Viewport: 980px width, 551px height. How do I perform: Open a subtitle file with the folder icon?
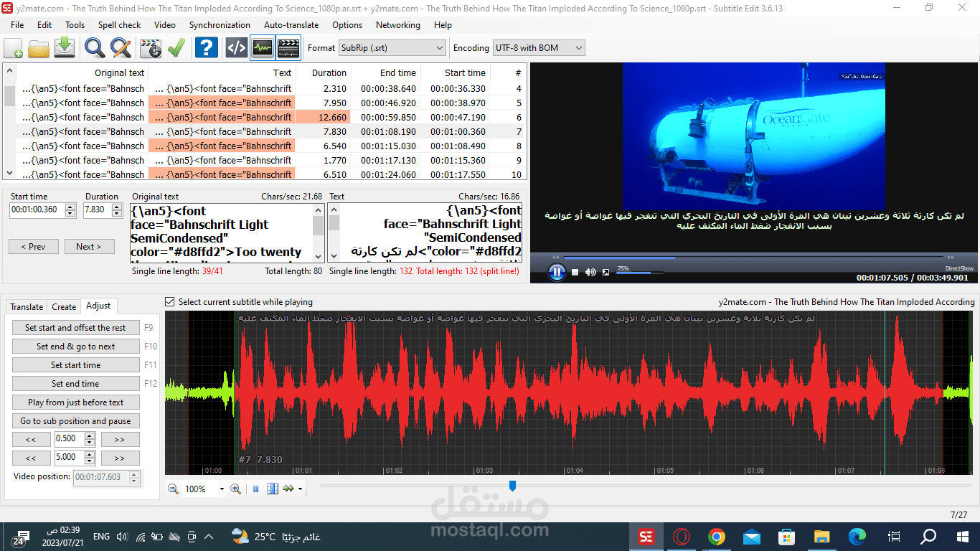39,48
